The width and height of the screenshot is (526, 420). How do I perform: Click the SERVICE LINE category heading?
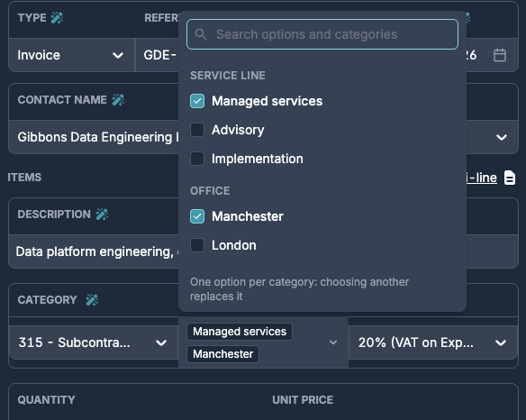[x=228, y=76]
